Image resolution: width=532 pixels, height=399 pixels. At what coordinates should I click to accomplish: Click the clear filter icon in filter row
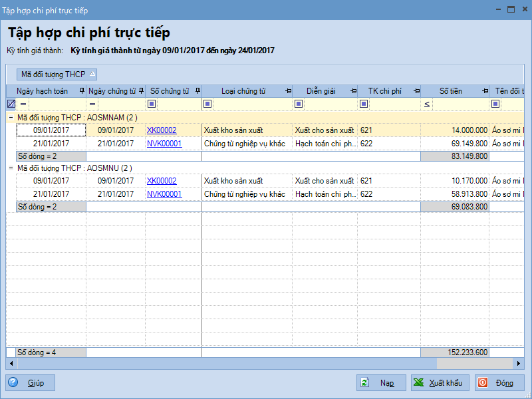(11, 104)
